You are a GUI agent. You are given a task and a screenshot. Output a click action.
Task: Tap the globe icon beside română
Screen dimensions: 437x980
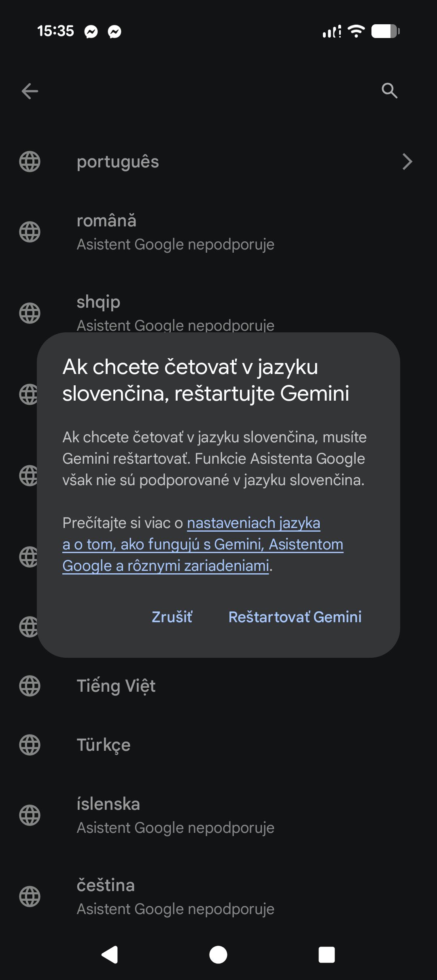click(x=30, y=232)
